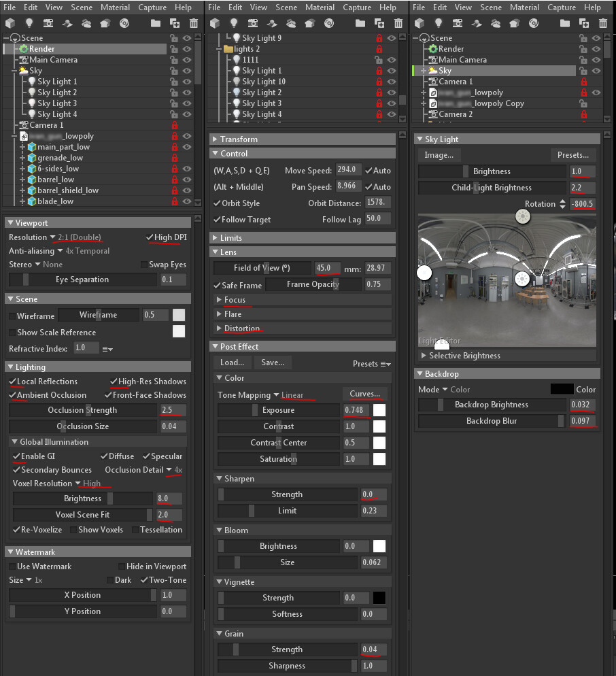Click the new folder icon in the rightmost toolbar
Viewport: 616px width, 676px height.
click(565, 23)
